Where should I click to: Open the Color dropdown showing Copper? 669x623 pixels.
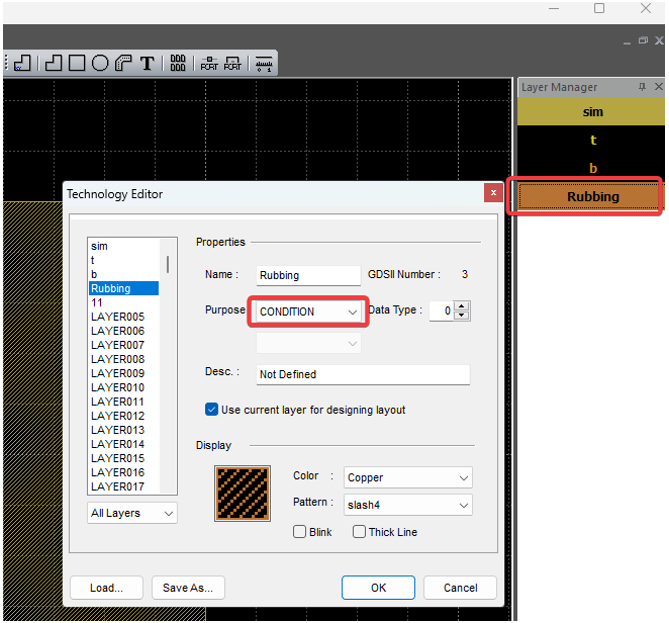(x=408, y=478)
